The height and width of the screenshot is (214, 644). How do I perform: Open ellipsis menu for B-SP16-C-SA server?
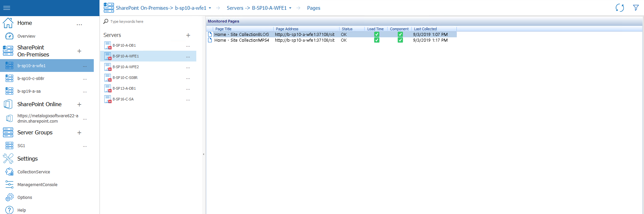[188, 100]
